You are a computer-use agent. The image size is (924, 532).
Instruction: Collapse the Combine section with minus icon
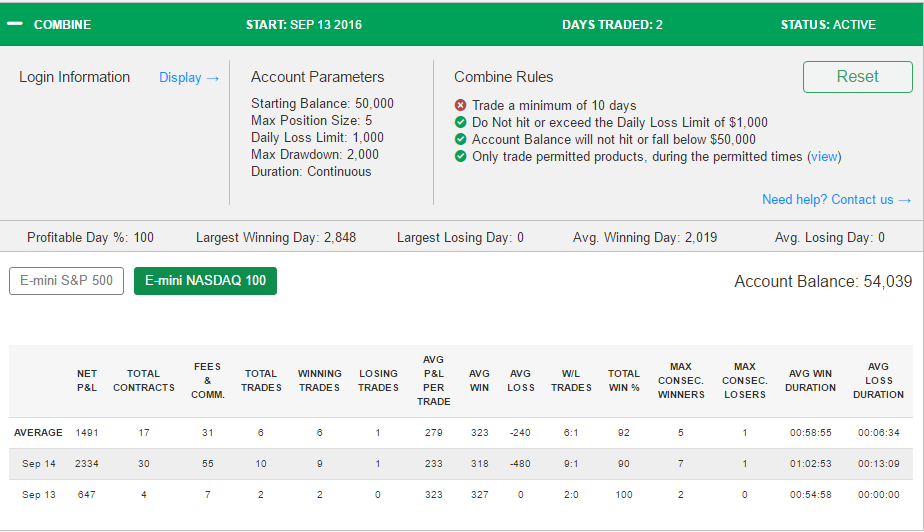pyautogui.click(x=15, y=24)
